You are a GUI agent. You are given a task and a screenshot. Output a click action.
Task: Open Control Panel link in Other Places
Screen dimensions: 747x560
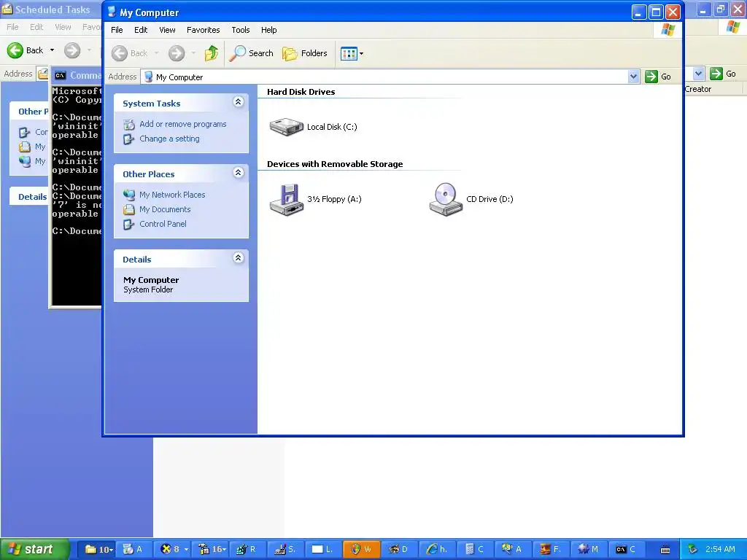tap(163, 224)
